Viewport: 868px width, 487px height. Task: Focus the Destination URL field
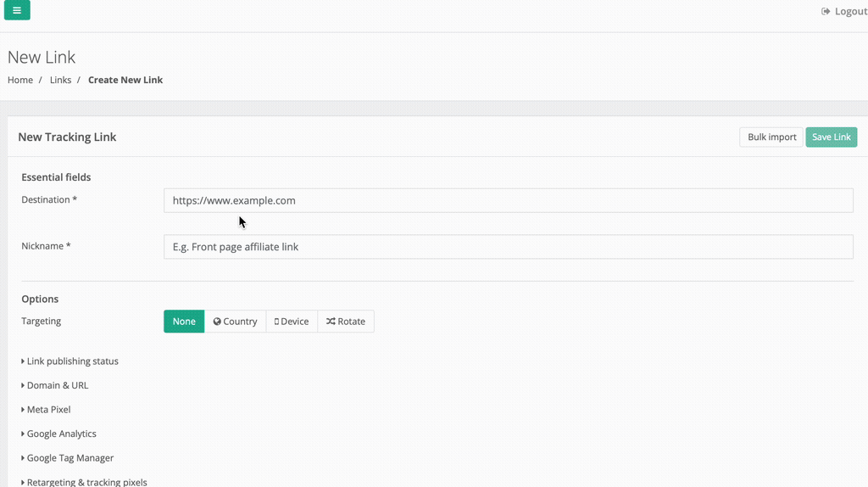(x=508, y=200)
